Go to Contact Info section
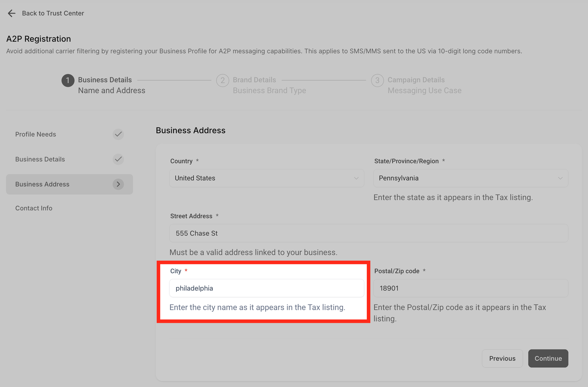This screenshot has width=588, height=387. pos(34,208)
